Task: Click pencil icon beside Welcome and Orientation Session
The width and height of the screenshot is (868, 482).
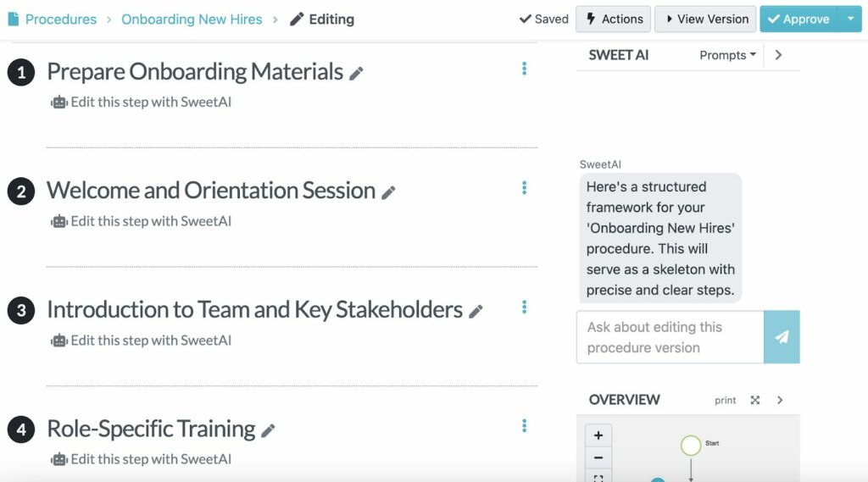Action: pyautogui.click(x=388, y=192)
